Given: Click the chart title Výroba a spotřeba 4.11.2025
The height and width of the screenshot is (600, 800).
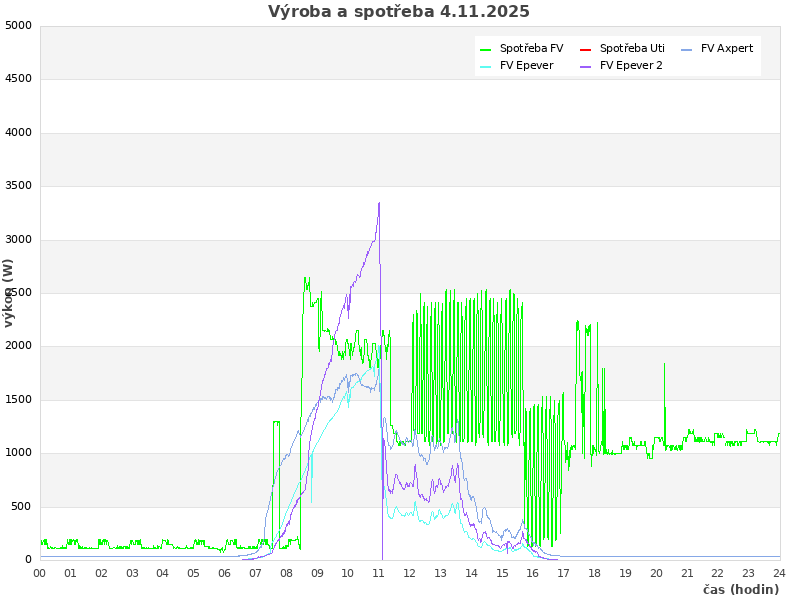Looking at the screenshot, I should click(x=399, y=12).
